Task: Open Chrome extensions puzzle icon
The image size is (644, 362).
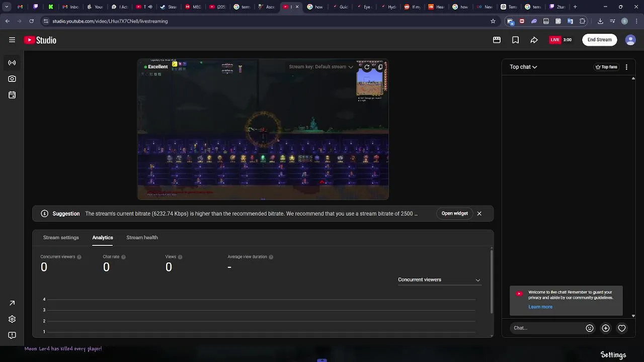Action: pos(583,21)
